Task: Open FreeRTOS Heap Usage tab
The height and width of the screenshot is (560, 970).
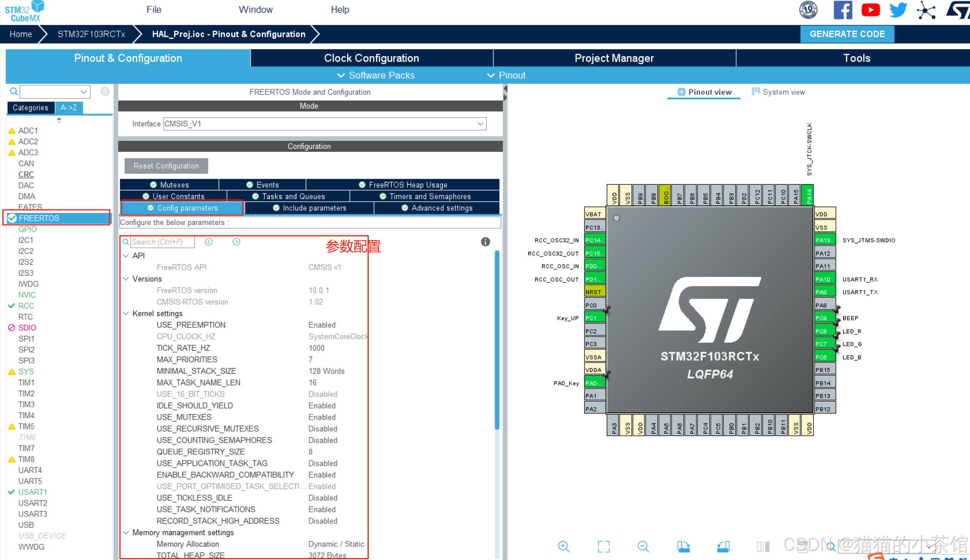Action: click(x=403, y=184)
